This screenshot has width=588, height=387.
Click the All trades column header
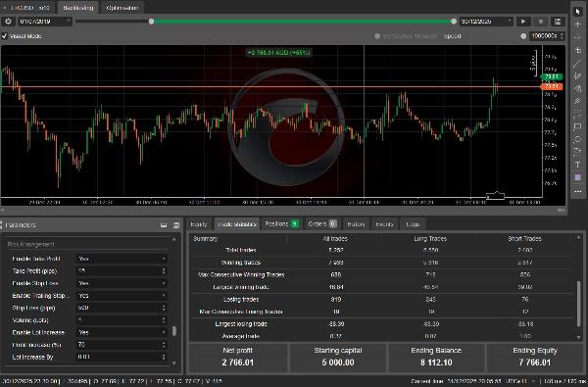pyautogui.click(x=335, y=238)
